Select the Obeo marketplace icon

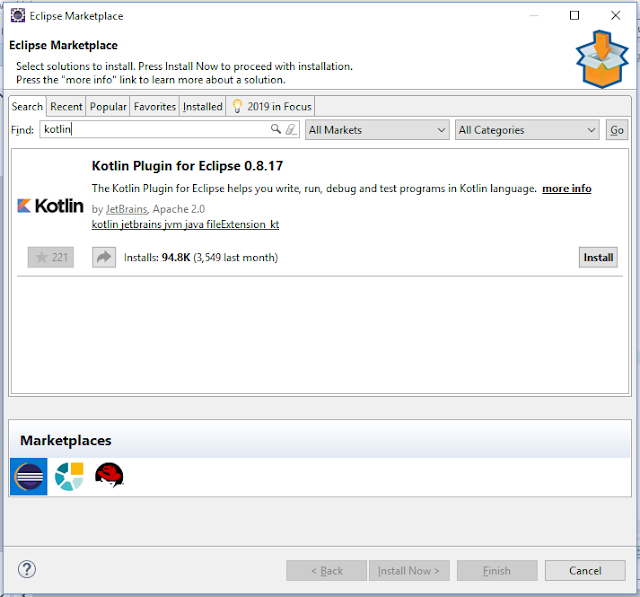[69, 476]
